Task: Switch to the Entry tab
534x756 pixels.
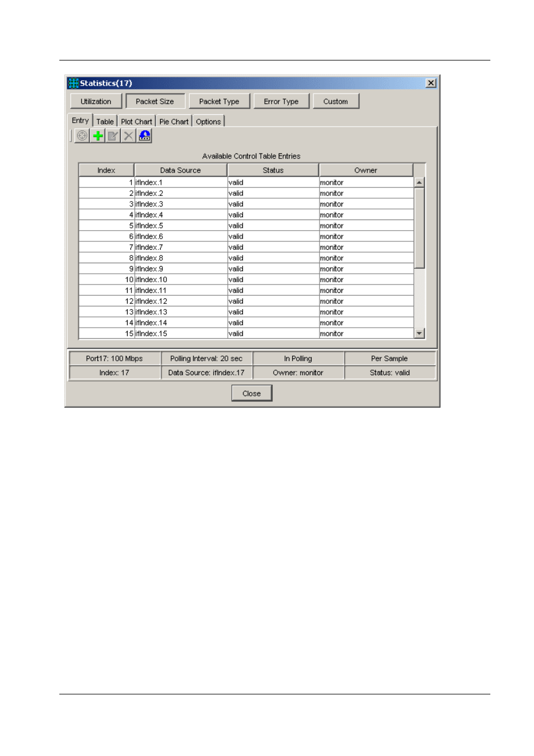Action: coord(80,120)
